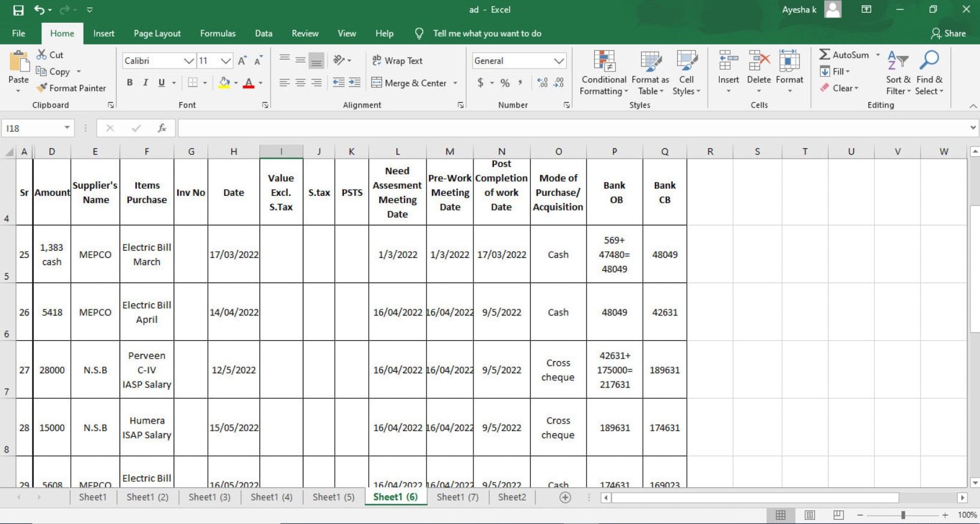Toggle Underline formatting
Screen dimensions: 980x524
point(162,82)
